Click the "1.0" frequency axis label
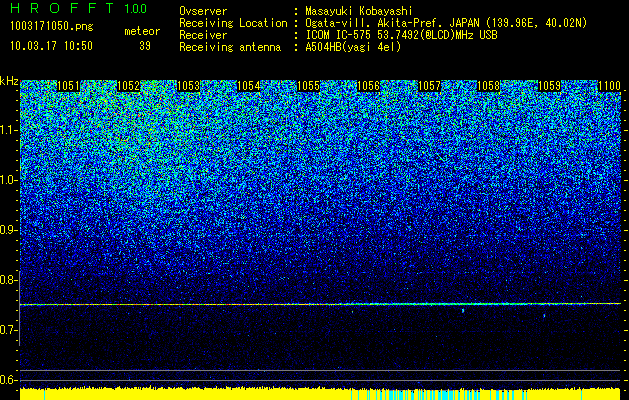Screen dimensions: 629x400 tap(9, 180)
